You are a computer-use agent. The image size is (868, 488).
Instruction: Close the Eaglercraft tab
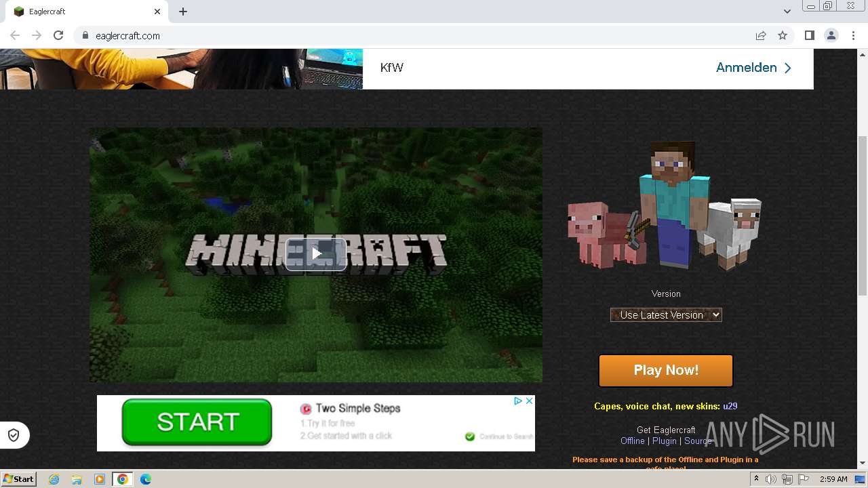point(157,12)
